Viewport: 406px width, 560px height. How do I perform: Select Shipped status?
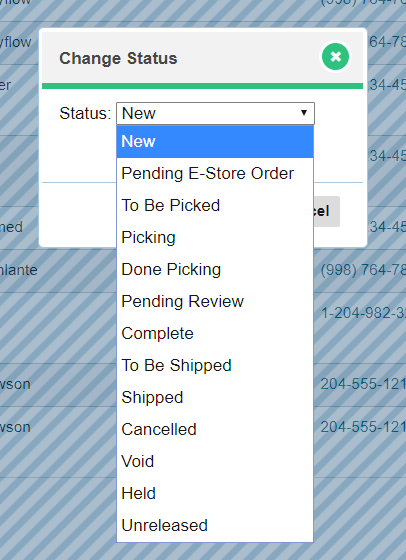[x=215, y=398]
